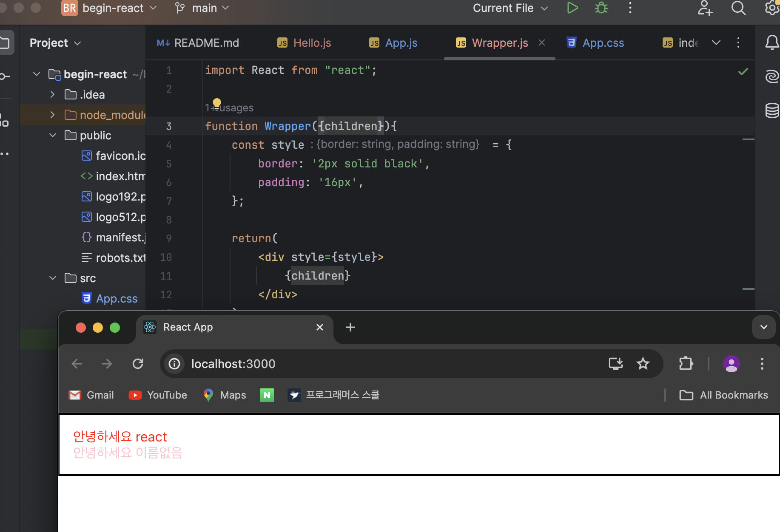
Task: Select manifest.json in project tree
Action: tap(114, 238)
